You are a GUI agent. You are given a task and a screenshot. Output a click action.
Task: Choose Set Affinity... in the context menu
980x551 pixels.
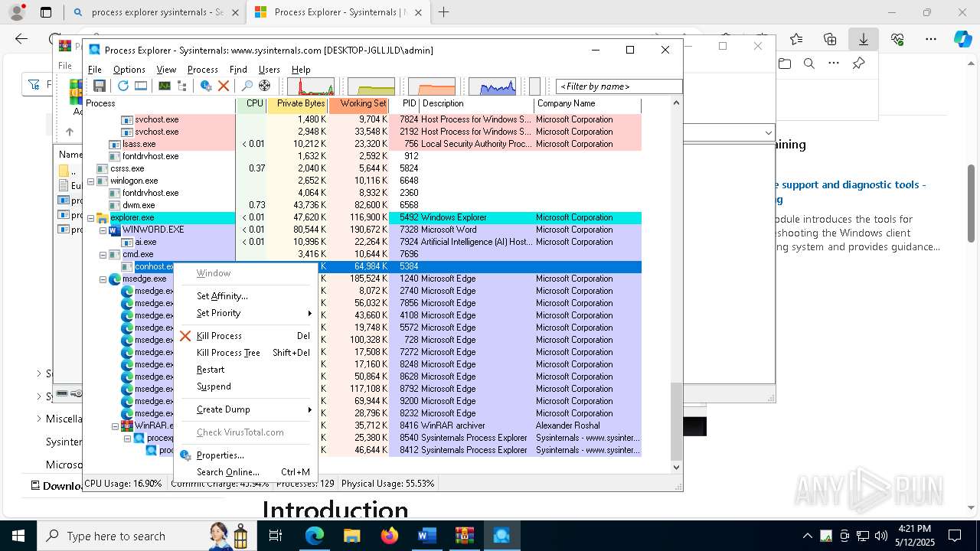[245, 296]
